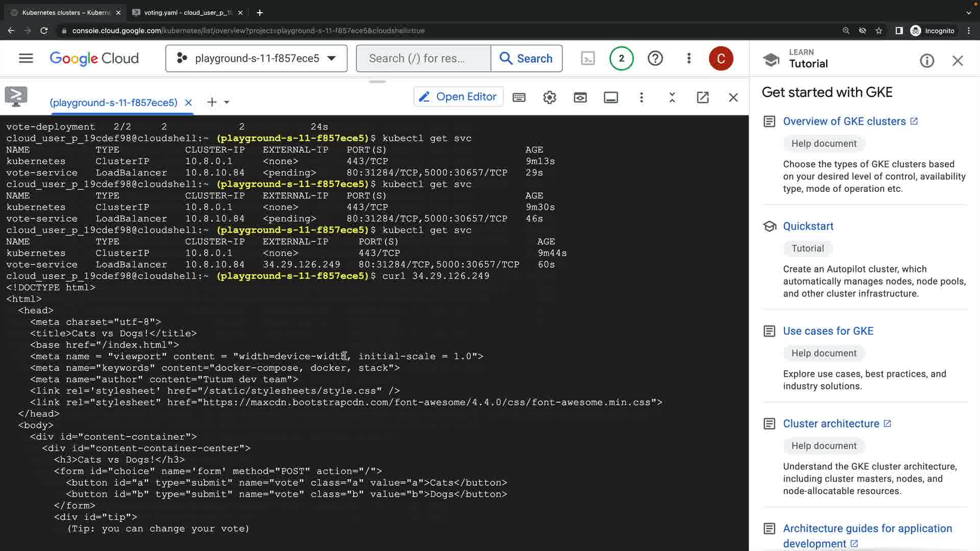Image resolution: width=980 pixels, height=551 pixels.
Task: Open the notifications badge showing 2
Action: pos(621,59)
